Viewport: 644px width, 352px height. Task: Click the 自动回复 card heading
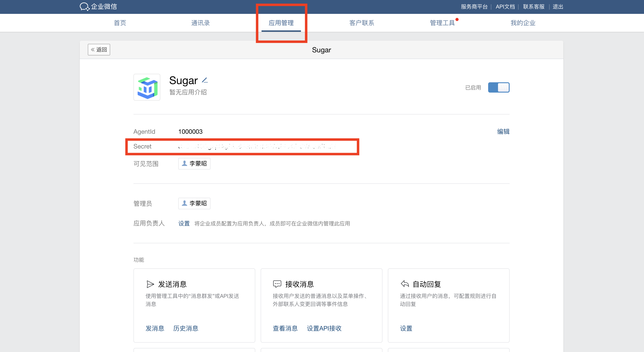tap(427, 284)
